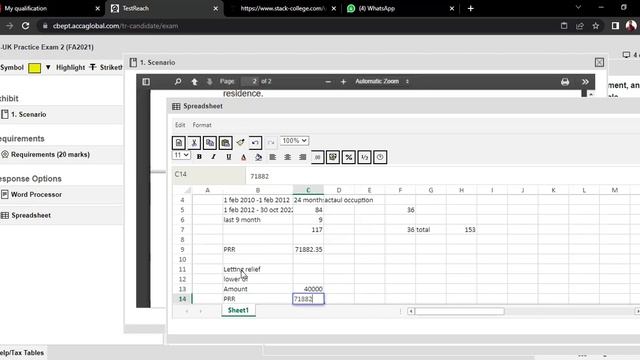
Task: Click the C14 cell name box
Action: coord(209,175)
